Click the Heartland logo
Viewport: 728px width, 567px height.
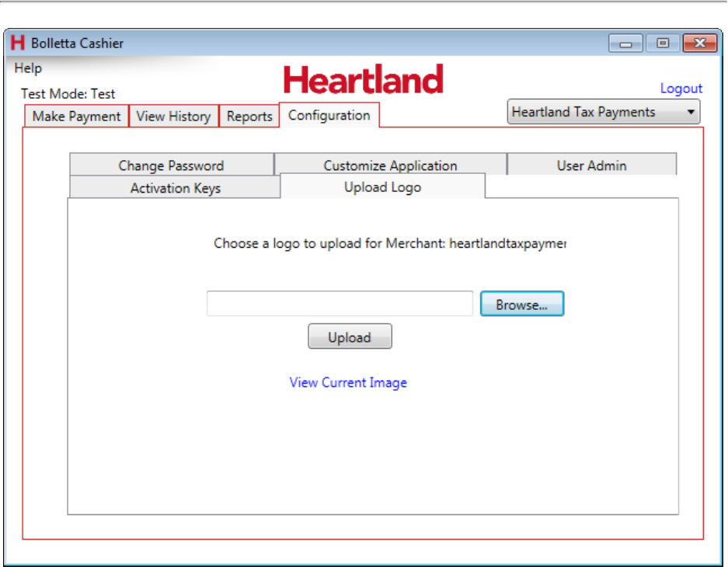(364, 79)
